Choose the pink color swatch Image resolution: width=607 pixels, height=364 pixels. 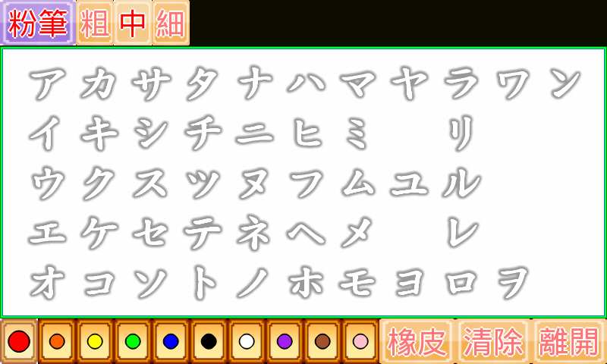pyautogui.click(x=360, y=341)
